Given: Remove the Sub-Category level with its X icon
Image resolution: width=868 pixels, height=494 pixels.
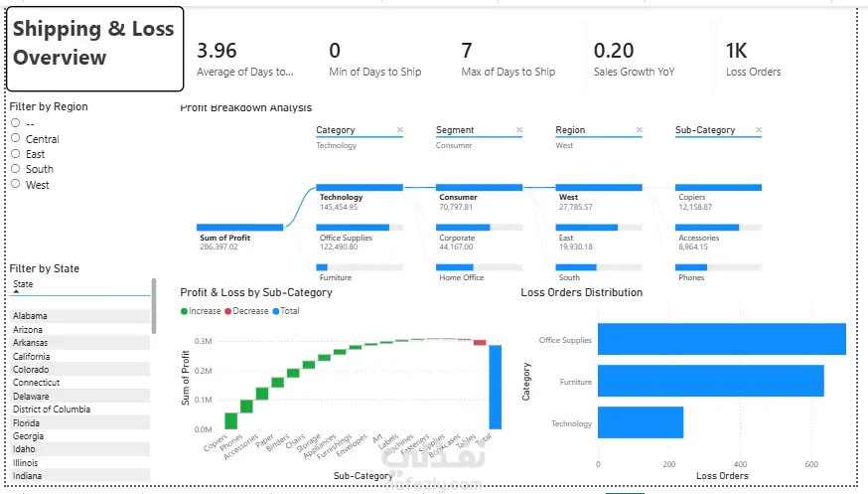Looking at the screenshot, I should (759, 129).
